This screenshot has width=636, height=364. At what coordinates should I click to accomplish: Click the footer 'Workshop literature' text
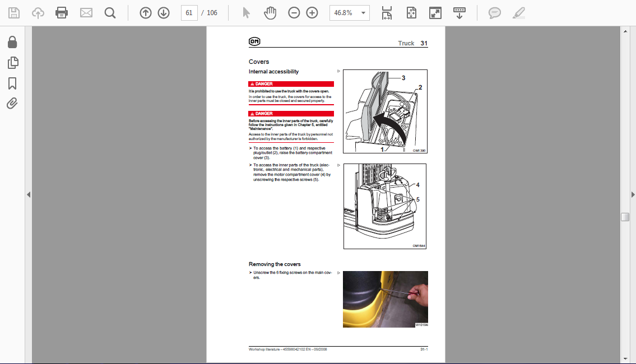287,349
